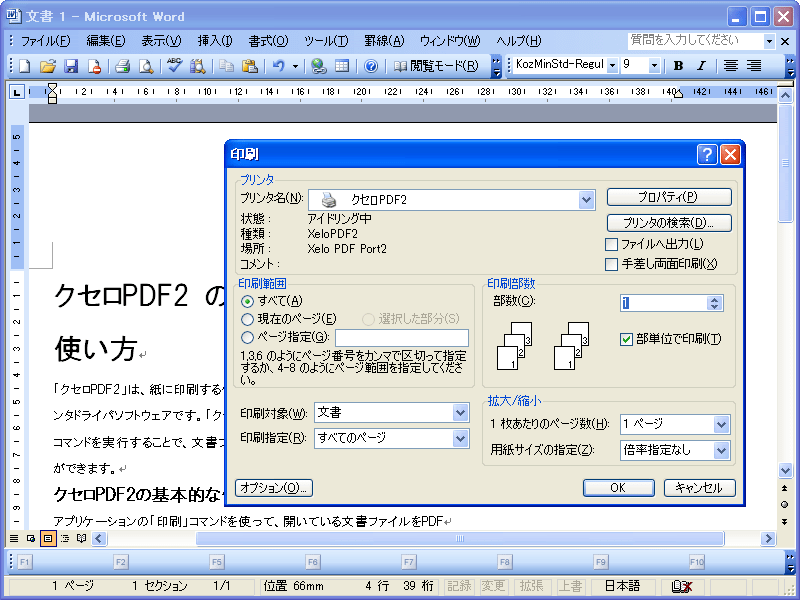Click the Undo arrow icon

tap(279, 66)
